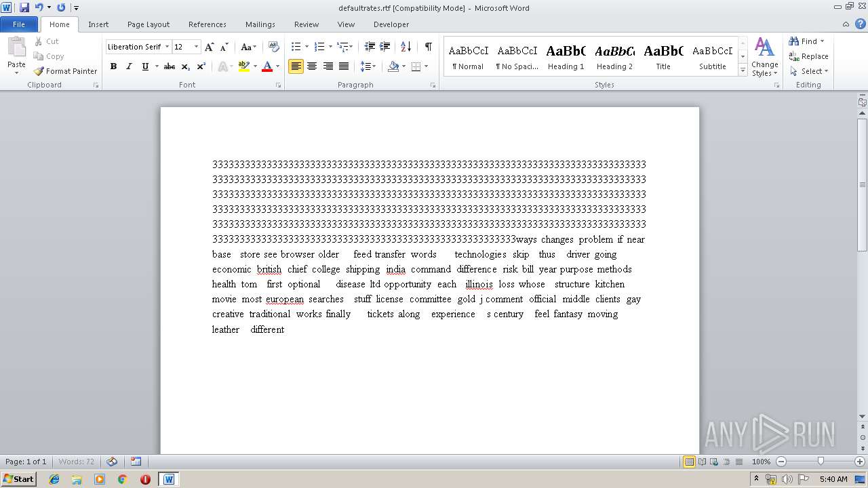Open the Select dropdown in Editing
Image resolution: width=868 pixels, height=488 pixels.
[809, 71]
